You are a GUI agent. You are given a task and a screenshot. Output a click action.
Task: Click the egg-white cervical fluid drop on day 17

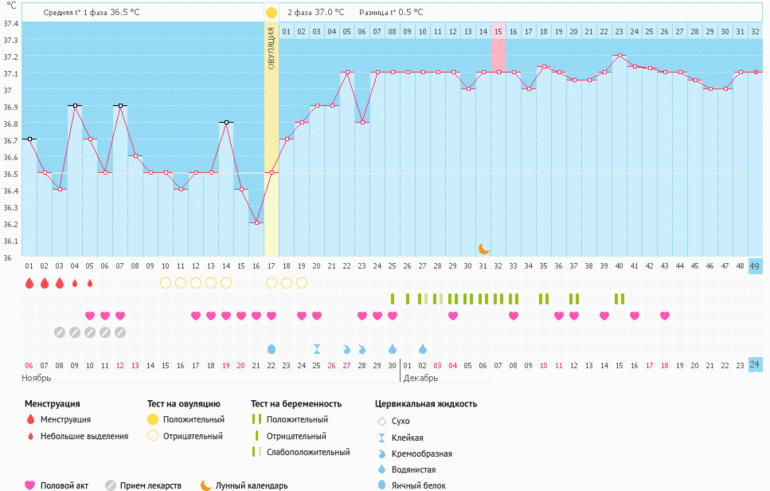pyautogui.click(x=271, y=348)
